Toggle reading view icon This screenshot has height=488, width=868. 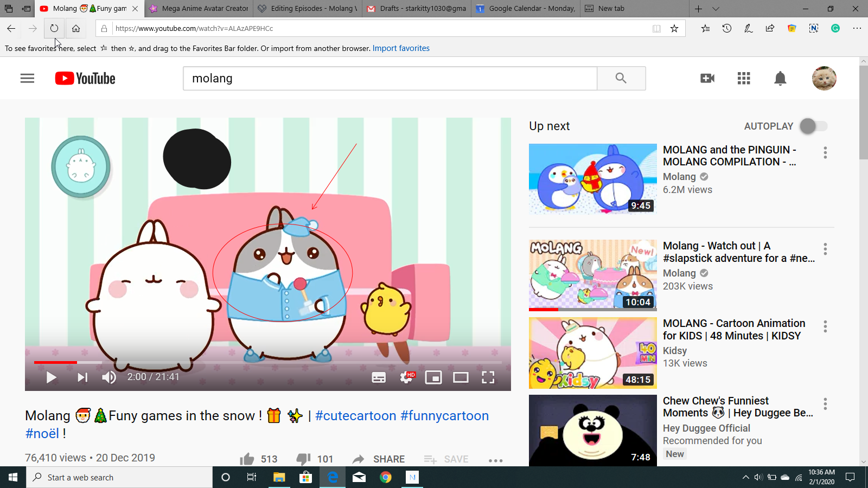click(x=656, y=29)
